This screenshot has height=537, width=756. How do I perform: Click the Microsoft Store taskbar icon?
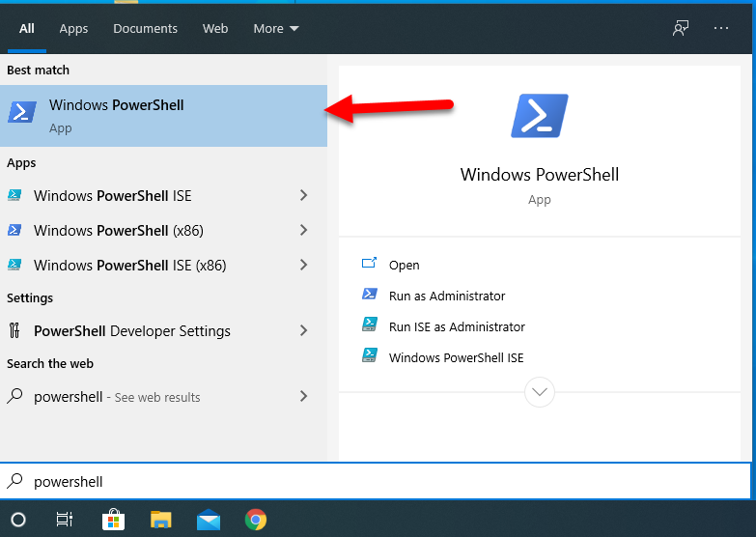(114, 520)
